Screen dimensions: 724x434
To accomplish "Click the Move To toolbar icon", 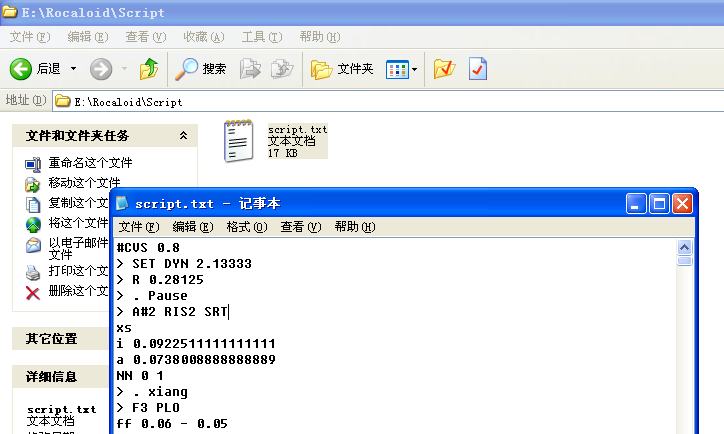I will coord(250,69).
